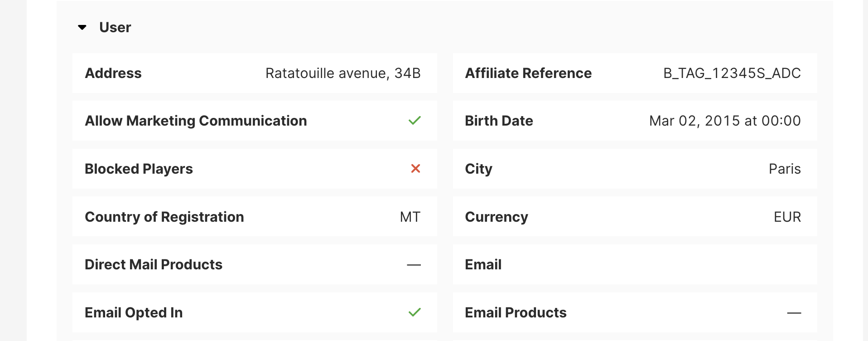868x341 pixels.
Task: Click the City value Paris
Action: click(784, 169)
